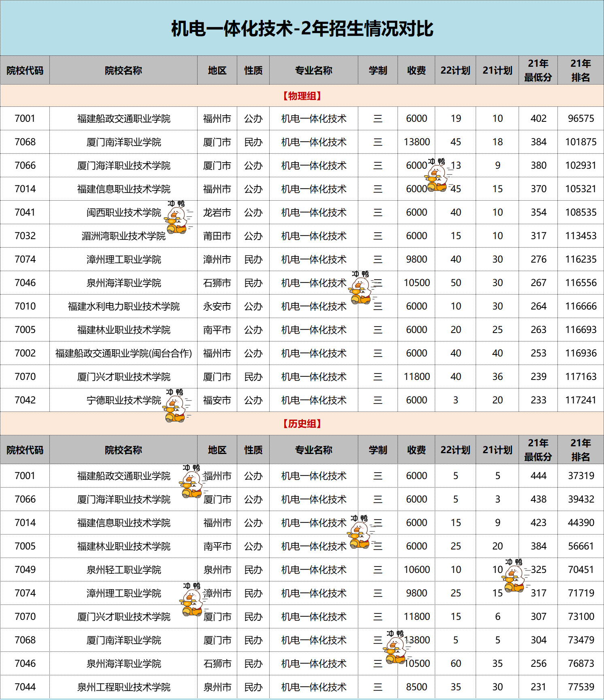The image size is (604, 700).
Task: Click the ranking value 108535
Action: click(581, 212)
